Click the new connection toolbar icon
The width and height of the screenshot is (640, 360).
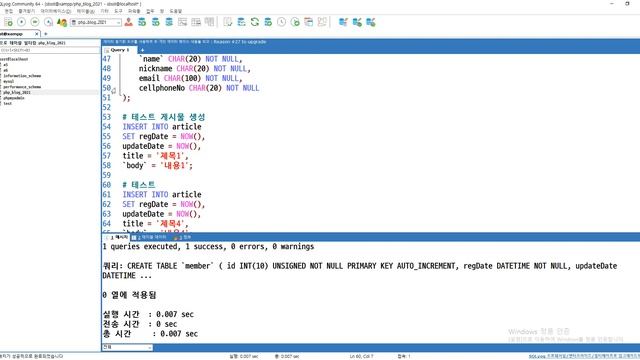point(8,22)
